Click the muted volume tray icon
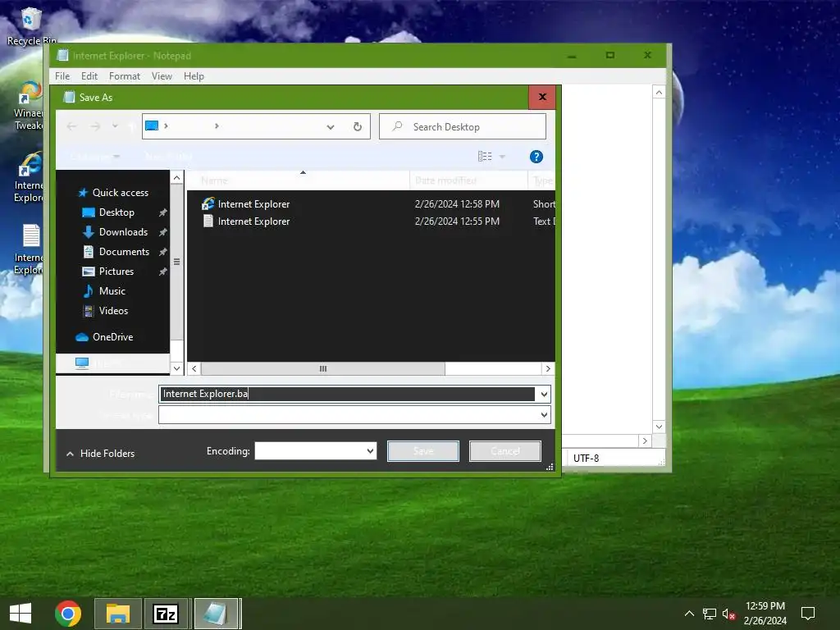840x630 pixels. (x=728, y=614)
